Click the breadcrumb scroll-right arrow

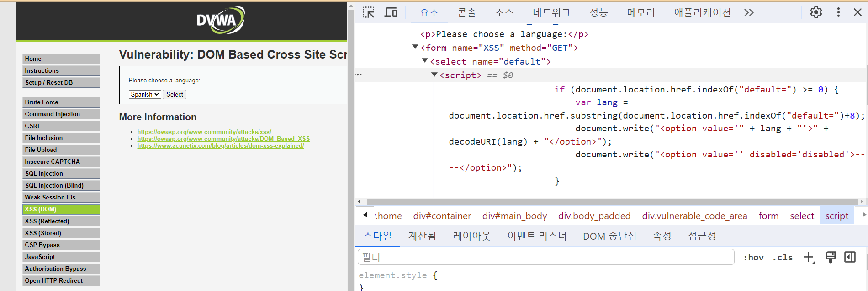863,215
